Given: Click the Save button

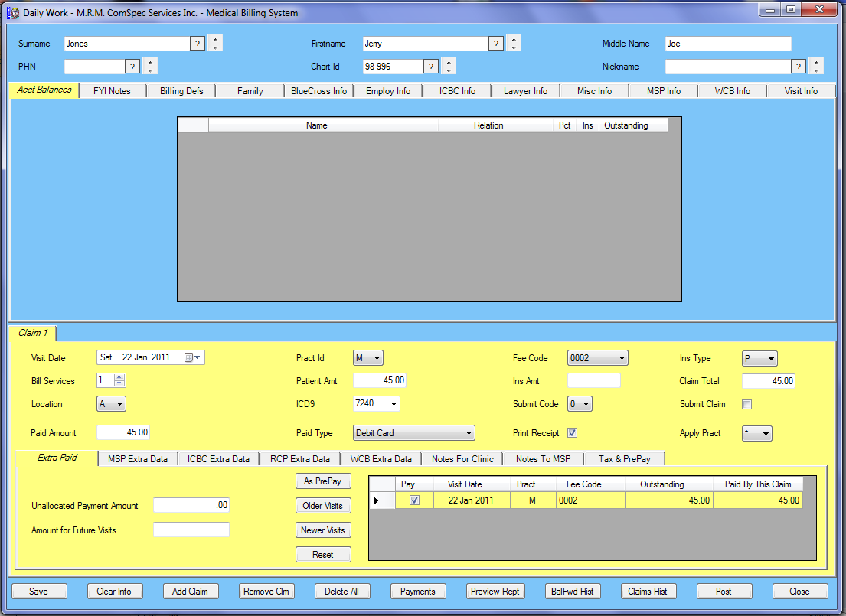Looking at the screenshot, I should point(38,592).
